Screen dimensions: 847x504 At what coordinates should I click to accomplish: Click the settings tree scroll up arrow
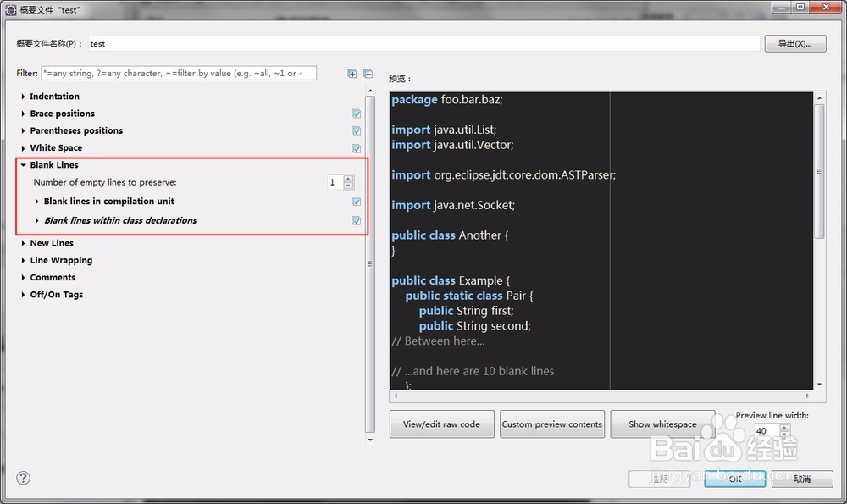pos(370,91)
